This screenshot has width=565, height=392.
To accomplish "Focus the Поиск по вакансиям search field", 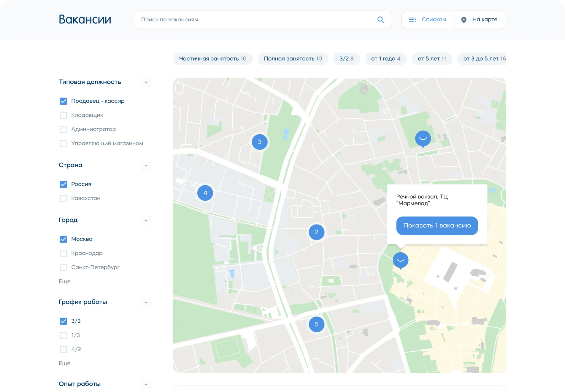I will pyautogui.click(x=263, y=20).
